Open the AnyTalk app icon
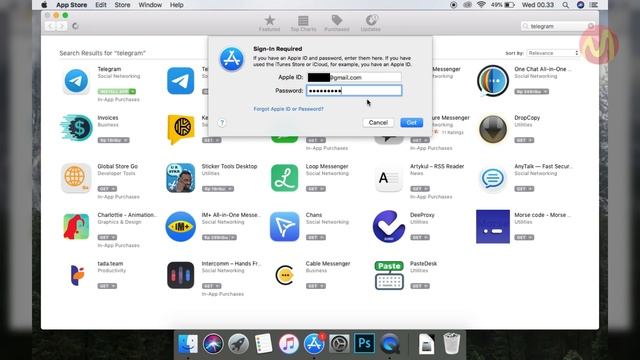Image resolution: width=640 pixels, height=360 pixels. [493, 178]
